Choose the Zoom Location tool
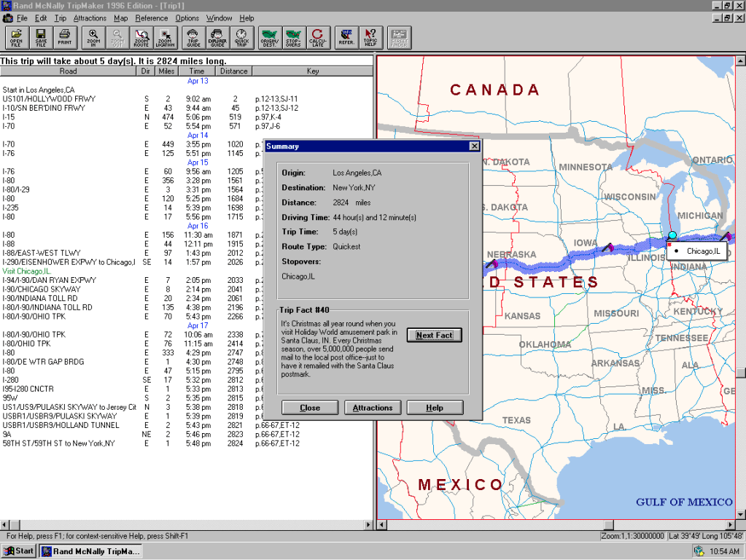 point(166,36)
